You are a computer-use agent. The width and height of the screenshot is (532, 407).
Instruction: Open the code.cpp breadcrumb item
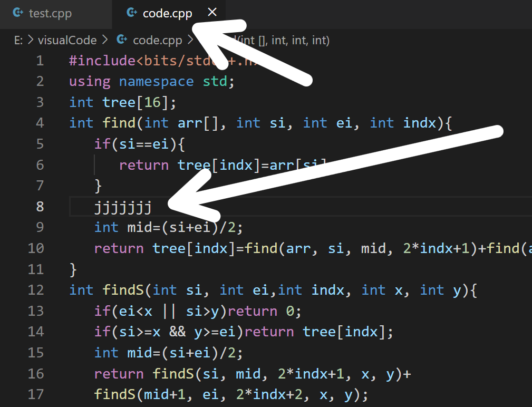pos(158,41)
